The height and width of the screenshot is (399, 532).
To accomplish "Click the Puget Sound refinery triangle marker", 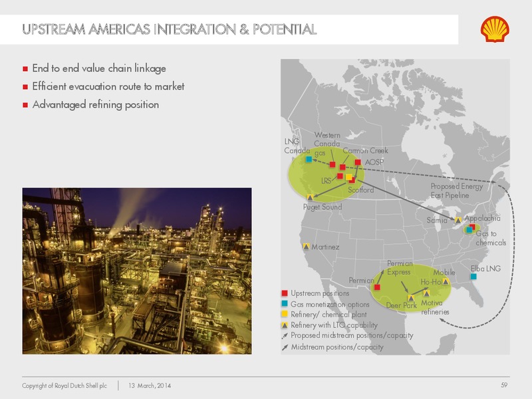I will click(x=310, y=197).
